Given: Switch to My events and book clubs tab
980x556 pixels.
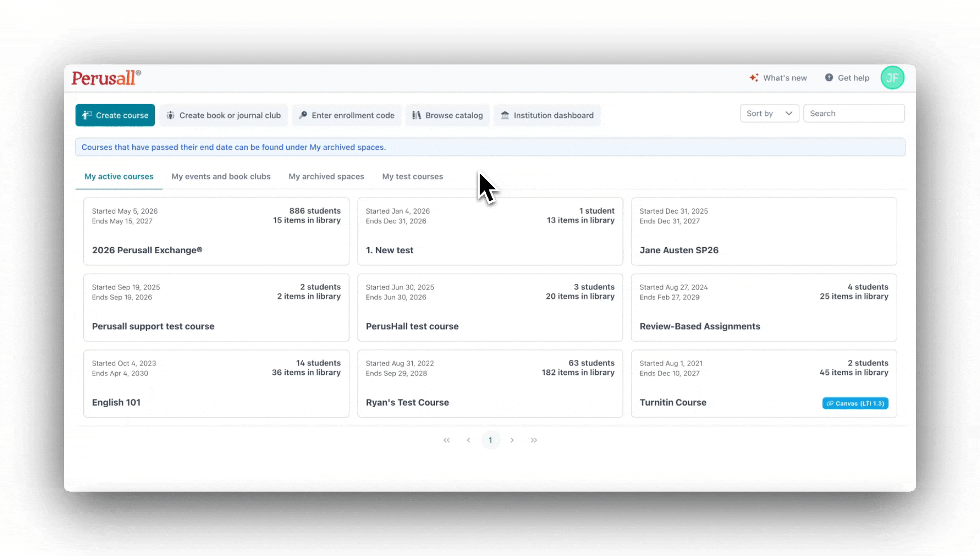Looking at the screenshot, I should coord(221,177).
